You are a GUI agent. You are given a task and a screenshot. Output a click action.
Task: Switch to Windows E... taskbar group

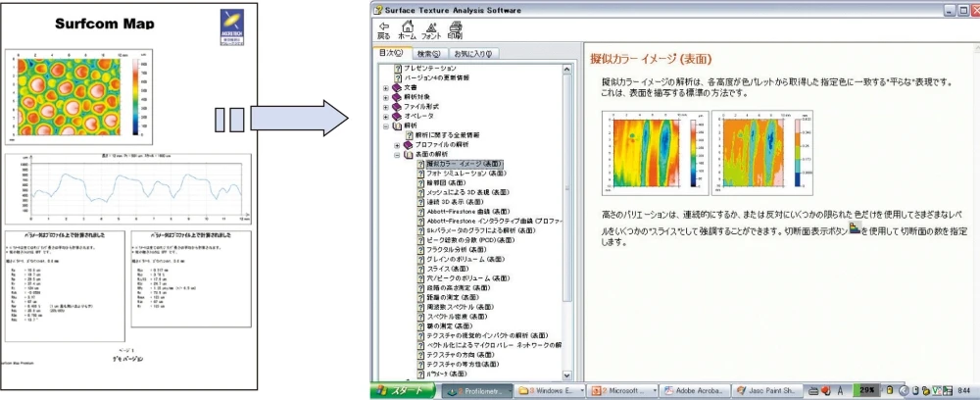click(552, 390)
